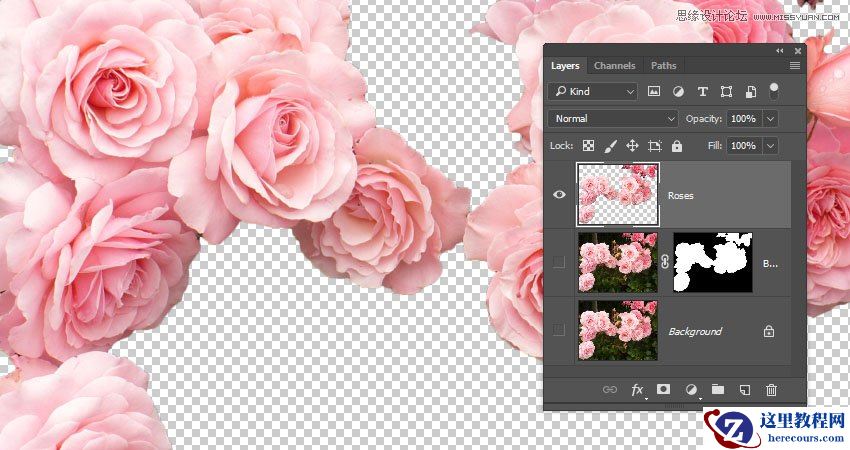This screenshot has width=850, height=450.
Task: Select the Roses layer thumbnail
Action: click(x=617, y=195)
